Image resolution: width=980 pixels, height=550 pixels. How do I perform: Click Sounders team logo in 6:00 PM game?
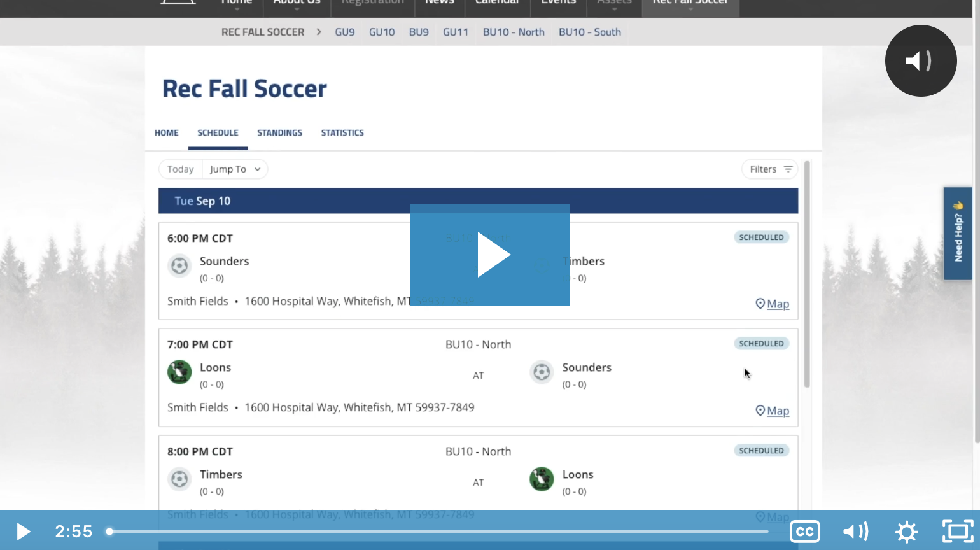(179, 265)
